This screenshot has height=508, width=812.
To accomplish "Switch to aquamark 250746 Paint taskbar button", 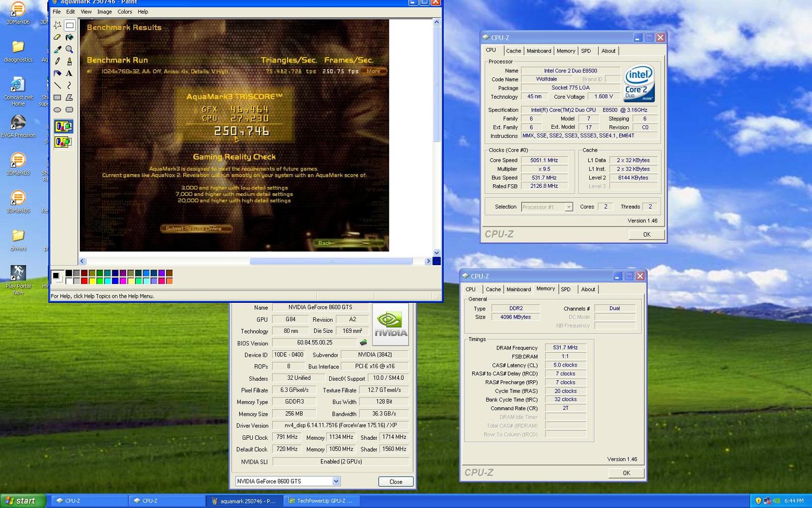I will pyautogui.click(x=244, y=501).
